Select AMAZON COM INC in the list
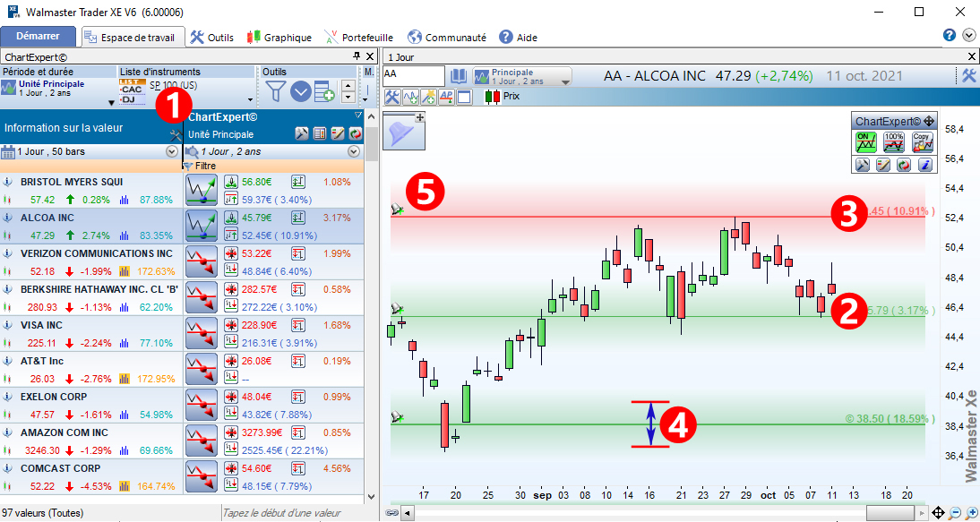This screenshot has width=980, height=522. [64, 432]
